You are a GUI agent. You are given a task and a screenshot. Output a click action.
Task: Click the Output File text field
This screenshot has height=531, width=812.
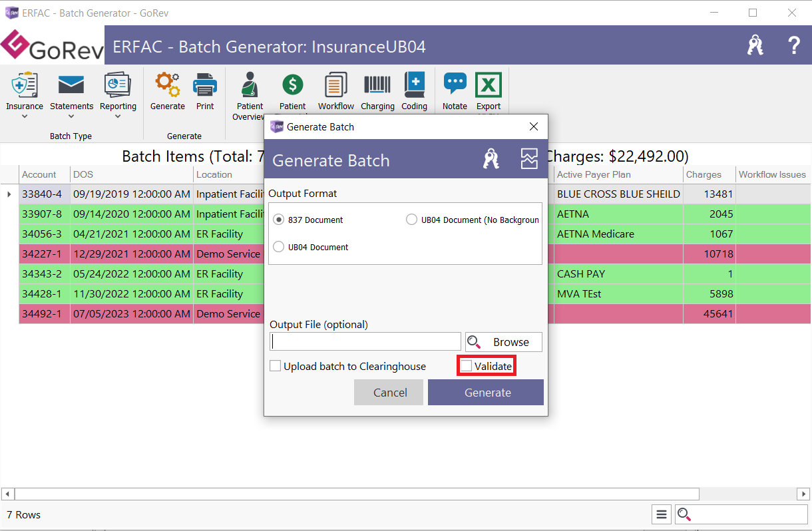point(365,342)
